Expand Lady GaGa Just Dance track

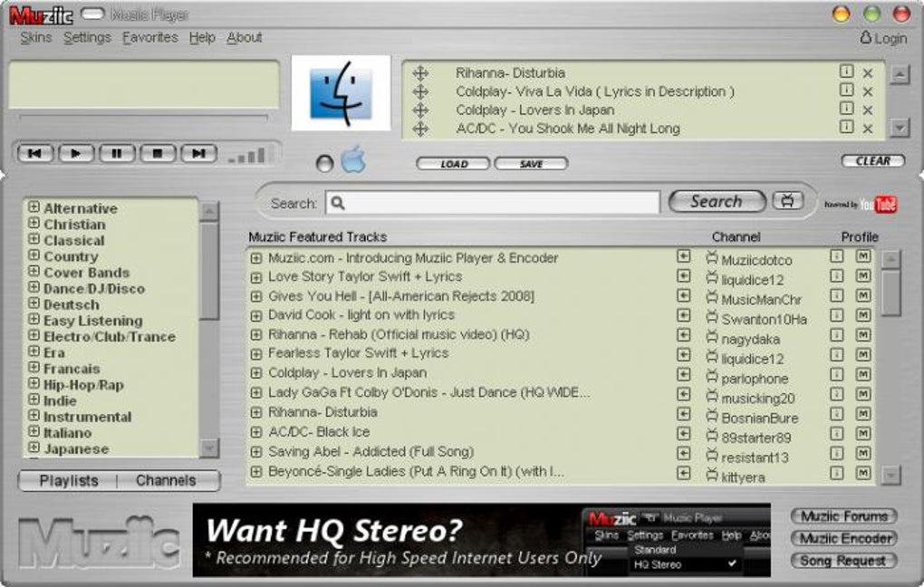[x=255, y=393]
